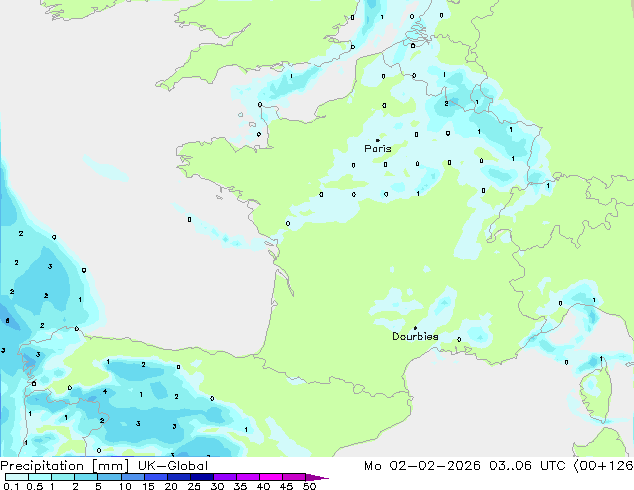Pick the 35–40 mm legend swatch
Image resolution: width=634 pixels, height=490 pixels.
pos(248,477)
